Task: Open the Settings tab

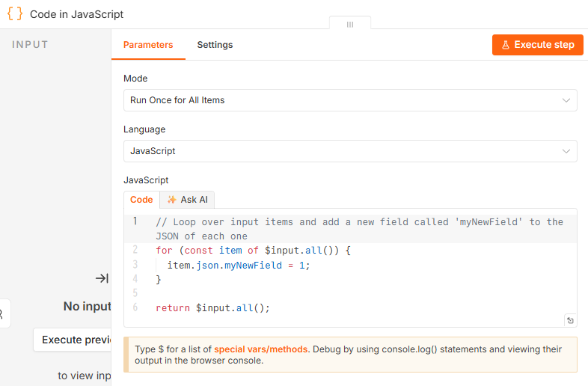Action: (215, 45)
